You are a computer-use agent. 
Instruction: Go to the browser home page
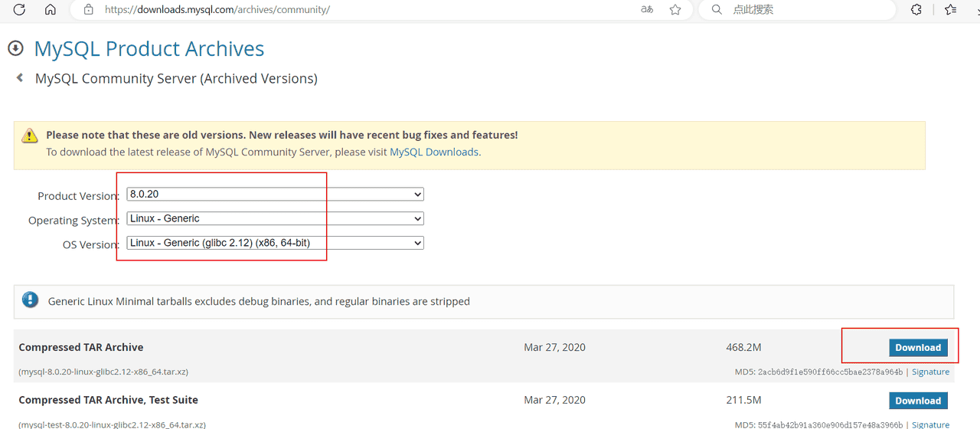[x=51, y=10]
